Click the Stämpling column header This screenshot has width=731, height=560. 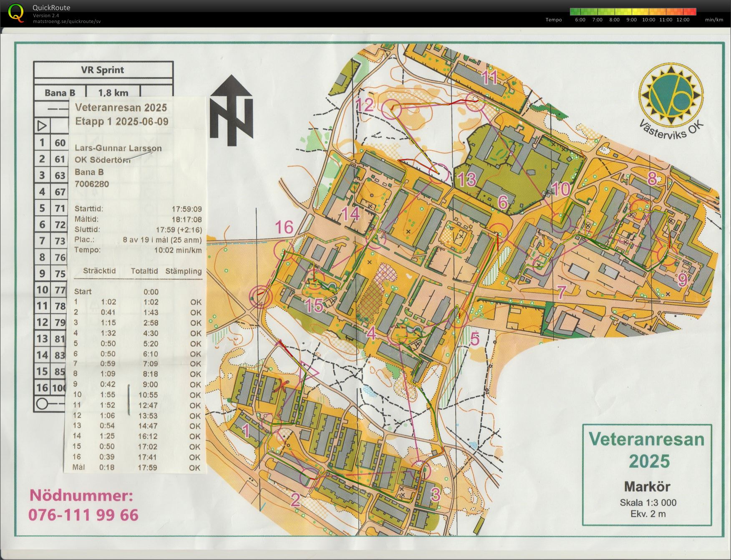(x=183, y=271)
